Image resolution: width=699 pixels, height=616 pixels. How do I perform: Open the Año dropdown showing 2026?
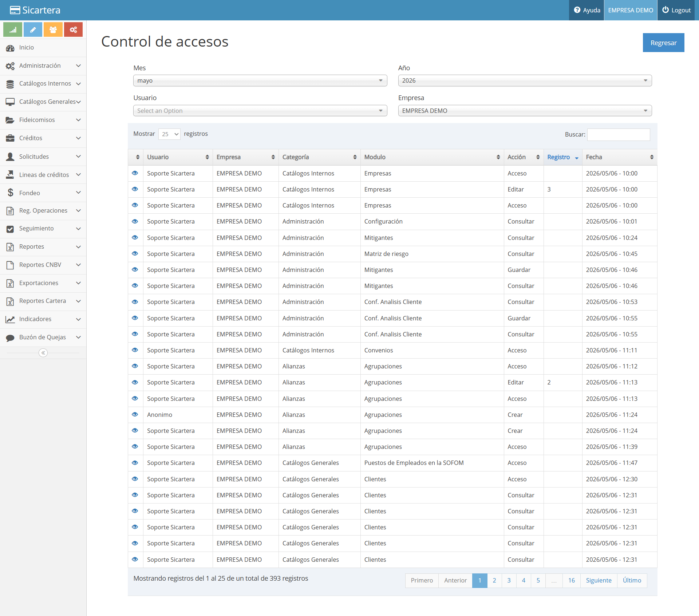(525, 80)
